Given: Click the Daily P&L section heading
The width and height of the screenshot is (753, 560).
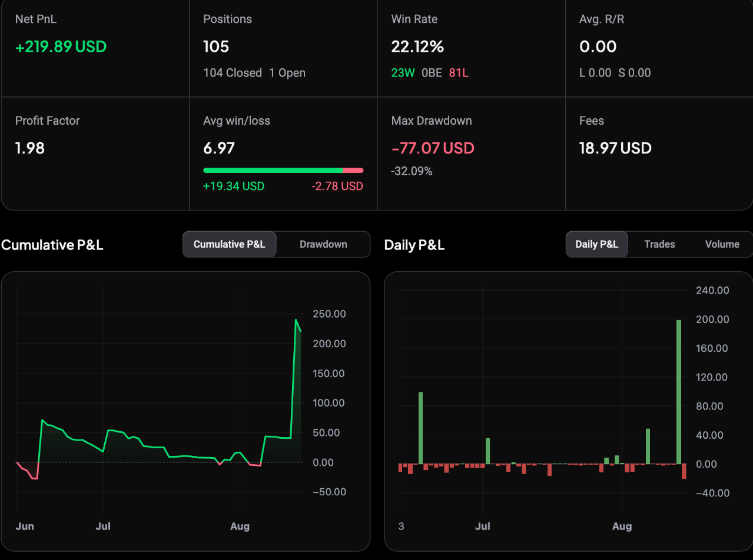Looking at the screenshot, I should [414, 245].
